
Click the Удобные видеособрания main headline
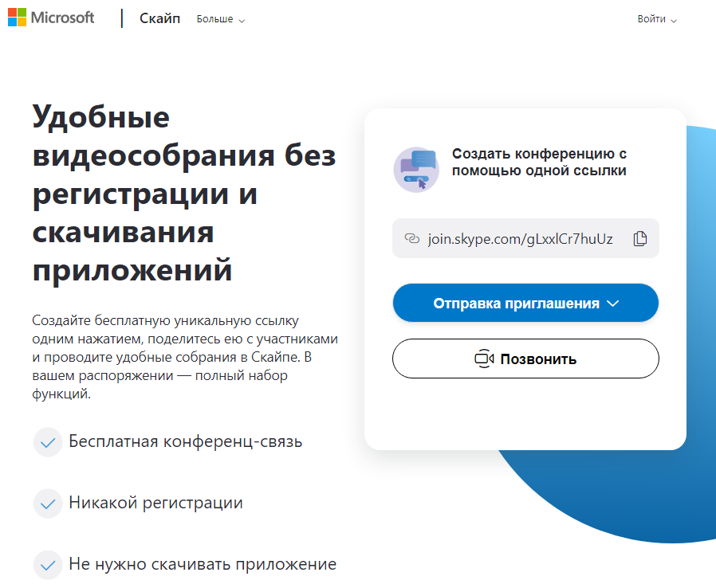pos(184,194)
